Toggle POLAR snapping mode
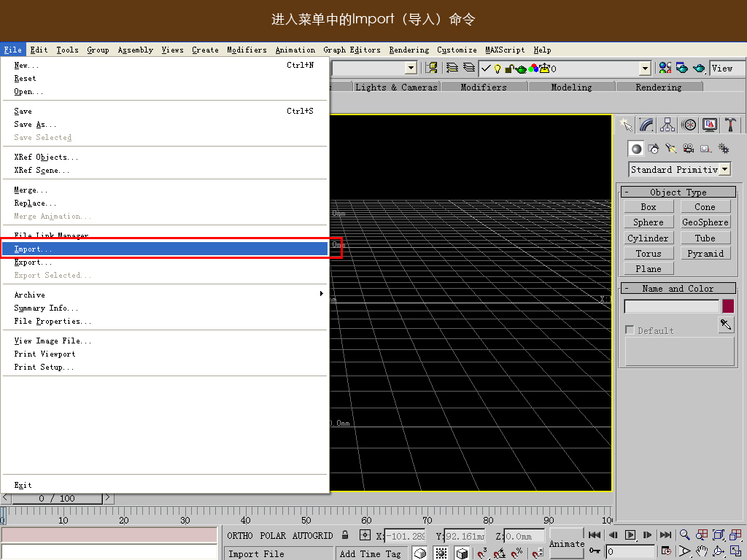This screenshot has width=747, height=560. click(x=273, y=536)
